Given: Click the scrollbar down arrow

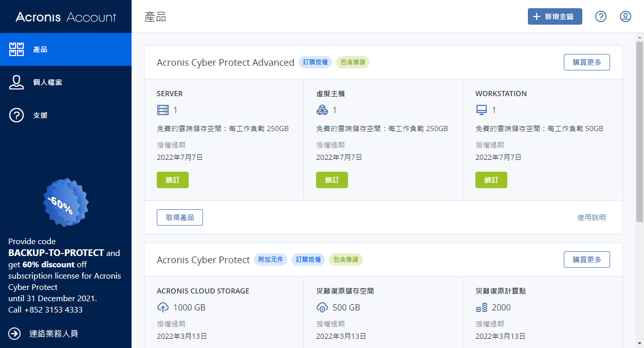Looking at the screenshot, I should coord(639,344).
